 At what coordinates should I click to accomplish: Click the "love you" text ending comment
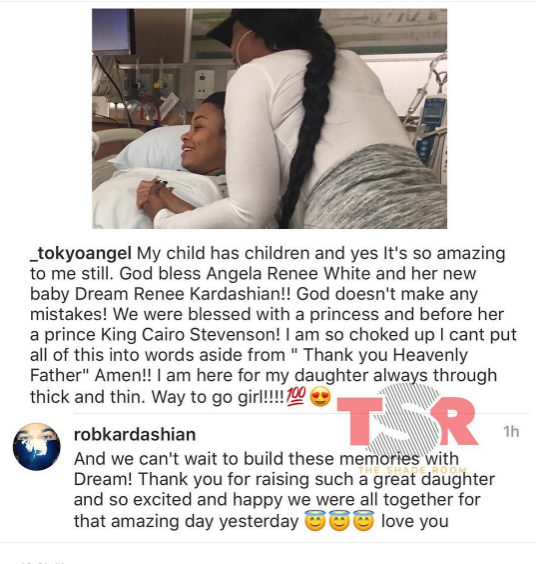[x=415, y=521]
